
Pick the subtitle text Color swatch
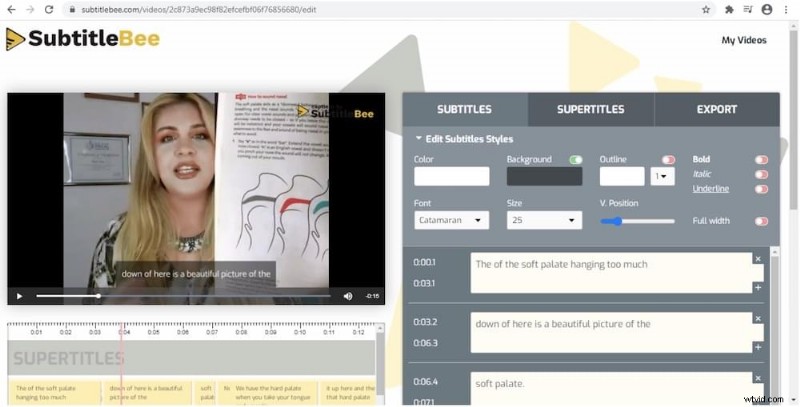tap(452, 176)
